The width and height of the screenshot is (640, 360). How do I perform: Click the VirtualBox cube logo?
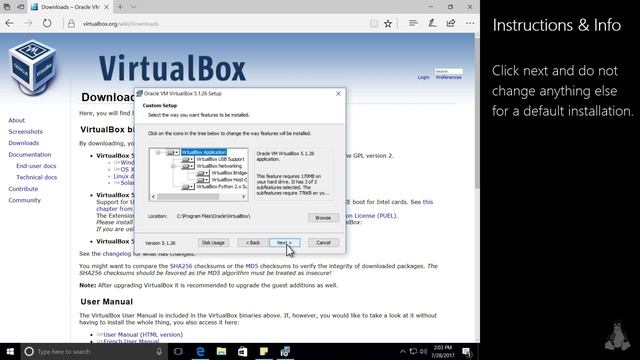(x=33, y=67)
